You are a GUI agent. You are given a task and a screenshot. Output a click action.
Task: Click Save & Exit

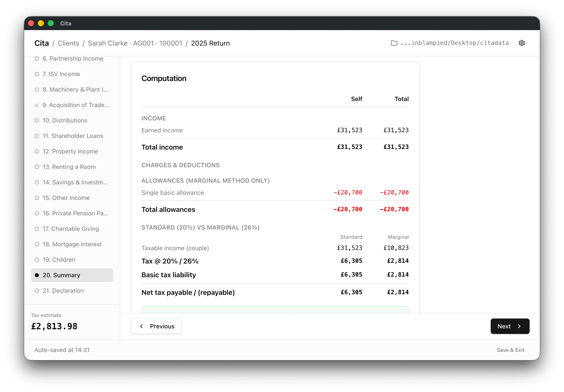click(510, 350)
